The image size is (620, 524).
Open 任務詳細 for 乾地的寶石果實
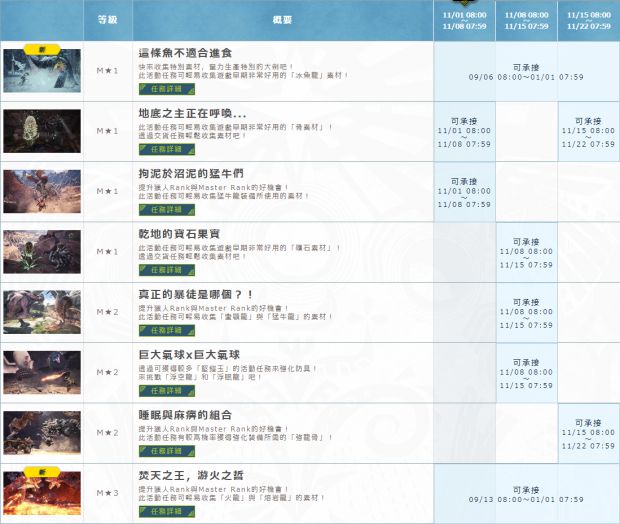pyautogui.click(x=166, y=270)
